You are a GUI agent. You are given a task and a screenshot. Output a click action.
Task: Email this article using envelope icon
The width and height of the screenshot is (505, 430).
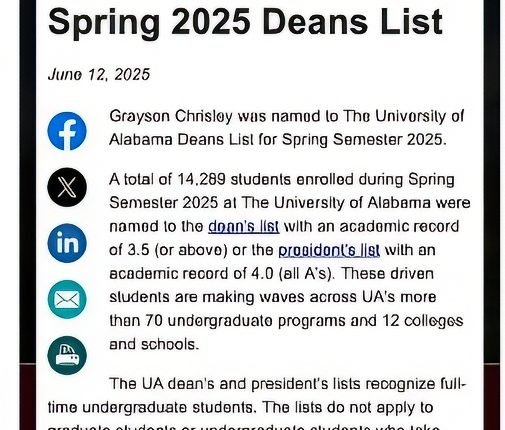click(67, 299)
